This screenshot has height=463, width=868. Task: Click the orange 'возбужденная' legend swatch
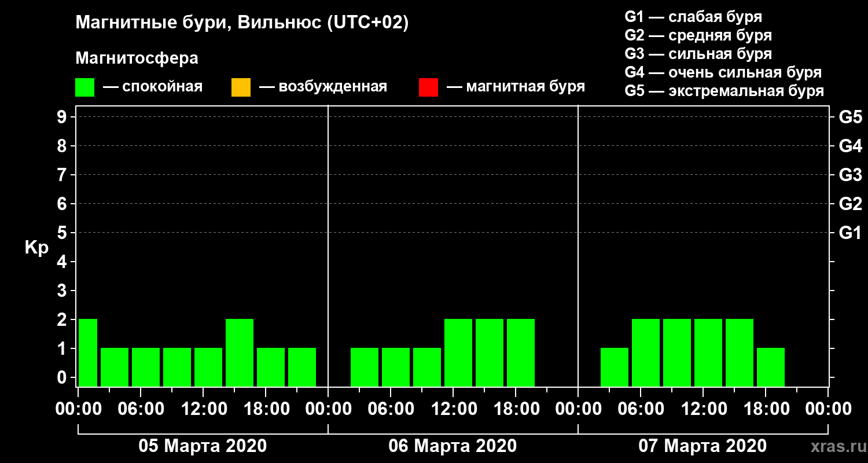(x=241, y=87)
